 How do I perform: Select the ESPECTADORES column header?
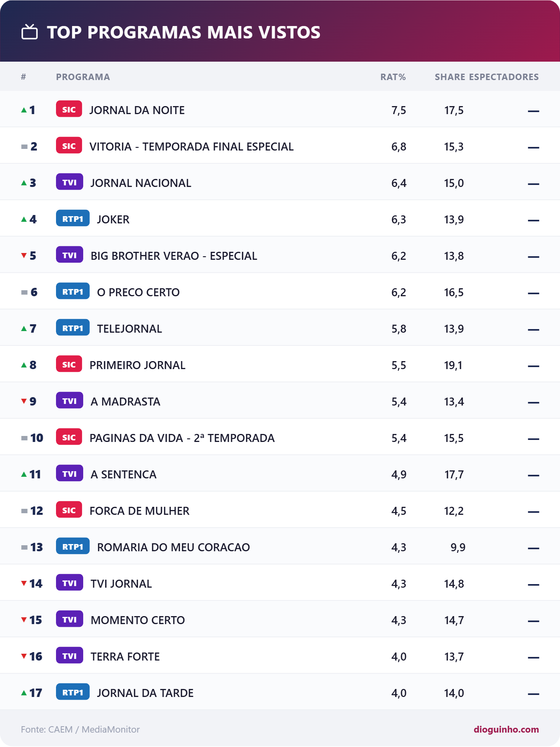coord(504,77)
